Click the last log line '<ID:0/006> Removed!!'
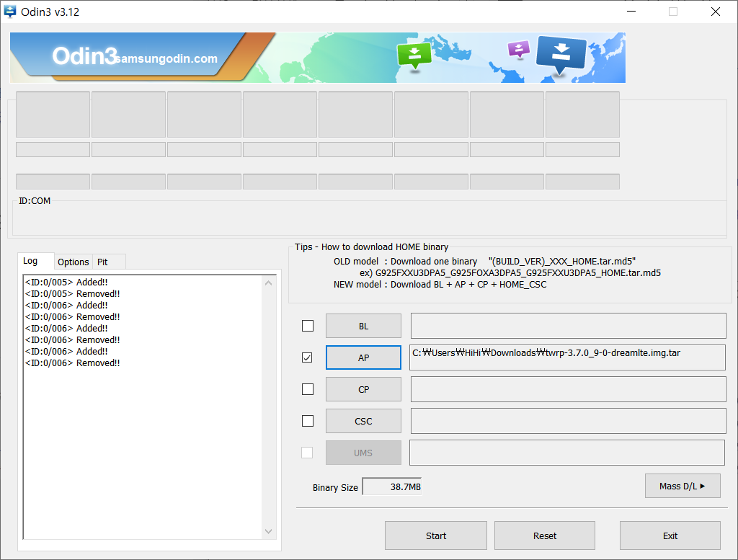738x560 pixels. coord(73,363)
